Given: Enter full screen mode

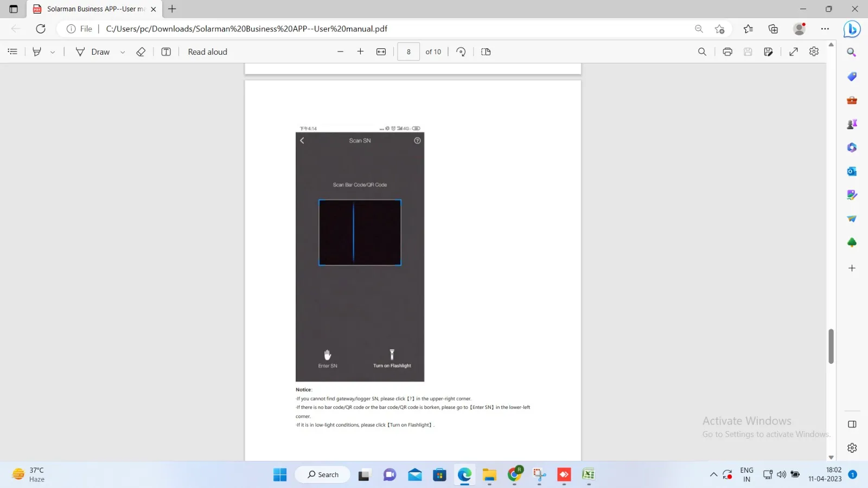Looking at the screenshot, I should (x=794, y=52).
